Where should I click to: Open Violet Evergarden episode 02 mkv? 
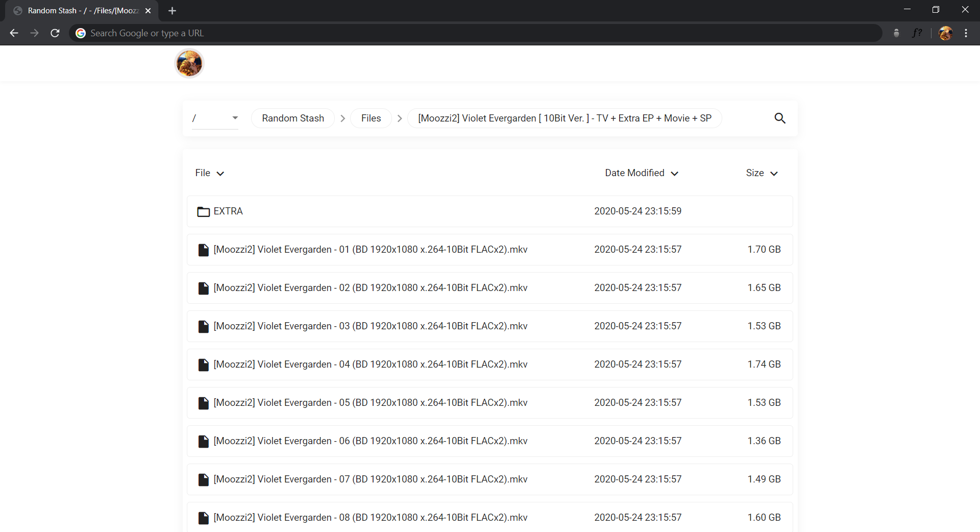[x=490, y=288]
